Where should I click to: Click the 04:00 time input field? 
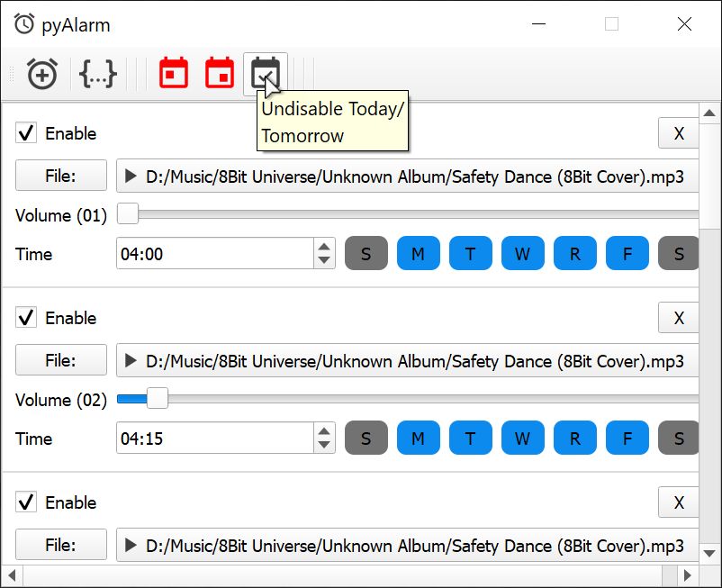click(214, 254)
